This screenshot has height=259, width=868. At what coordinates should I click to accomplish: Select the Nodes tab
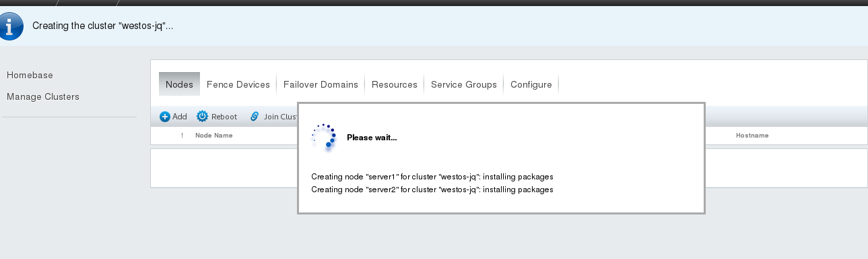point(179,84)
